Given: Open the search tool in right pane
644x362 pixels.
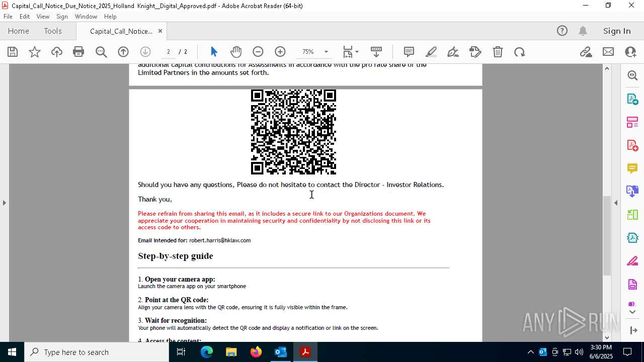Looking at the screenshot, I should (632, 75).
